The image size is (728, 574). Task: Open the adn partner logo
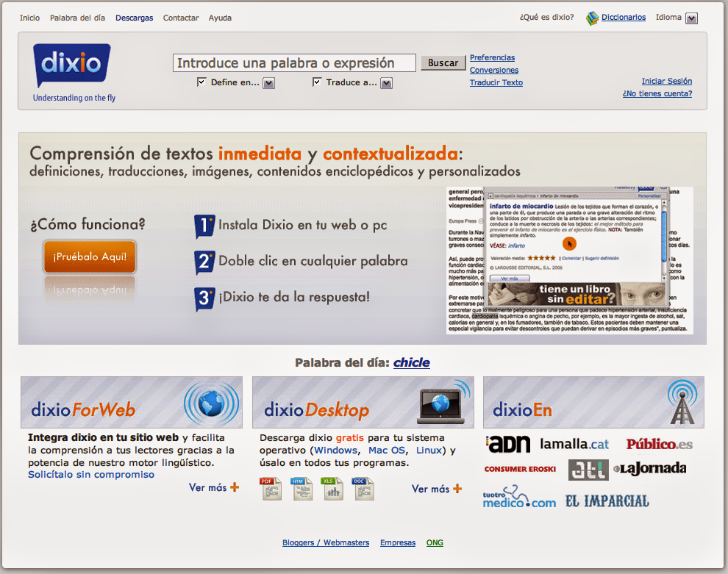(508, 444)
